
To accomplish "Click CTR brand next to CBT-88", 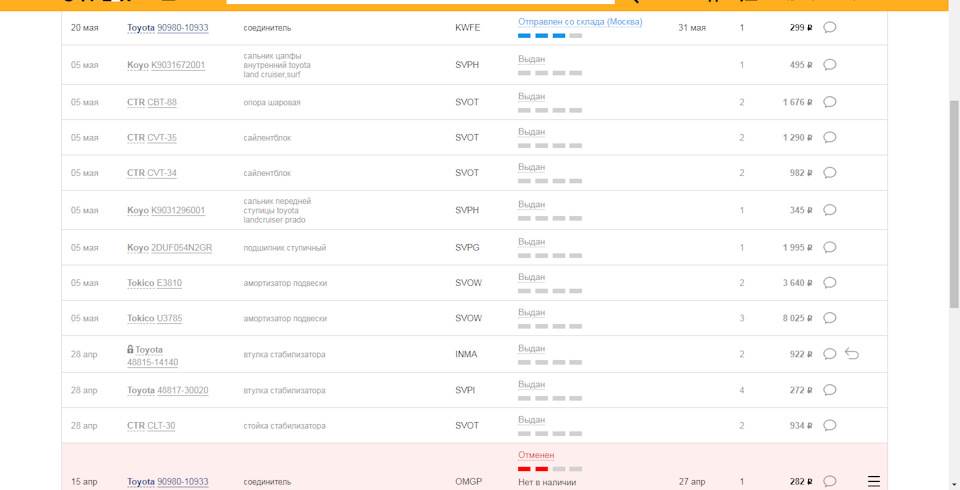I will click(136, 102).
